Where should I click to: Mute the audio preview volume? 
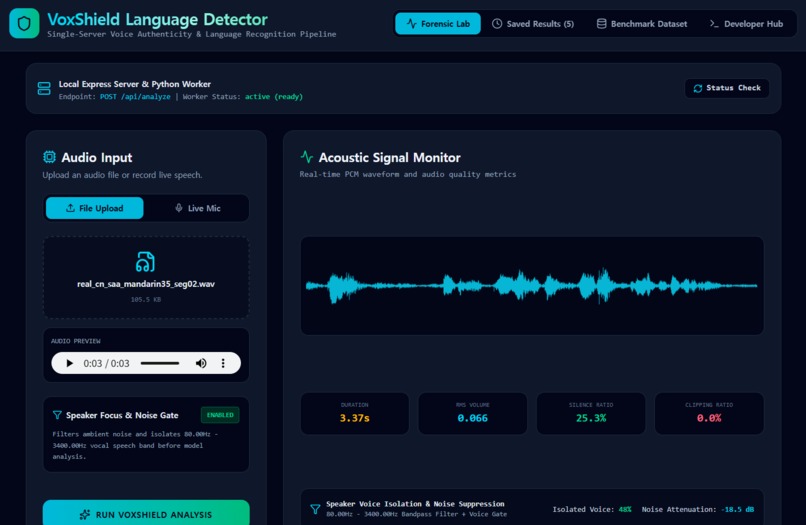(201, 364)
